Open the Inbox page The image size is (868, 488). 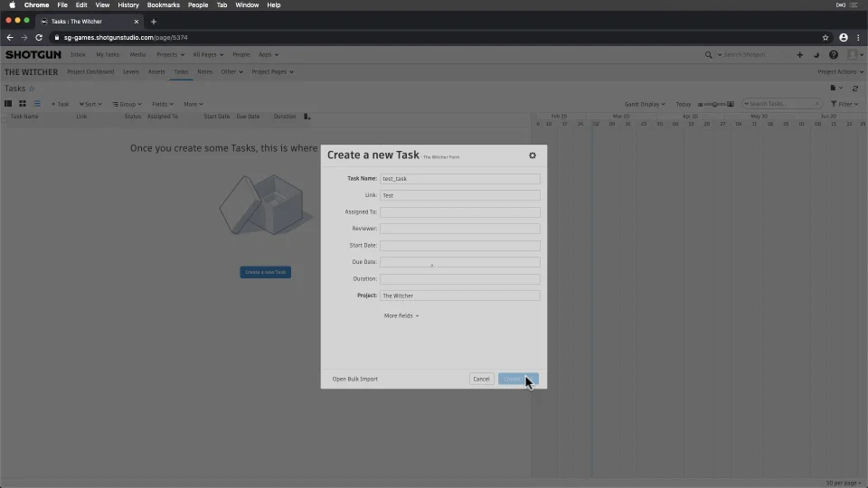point(78,55)
